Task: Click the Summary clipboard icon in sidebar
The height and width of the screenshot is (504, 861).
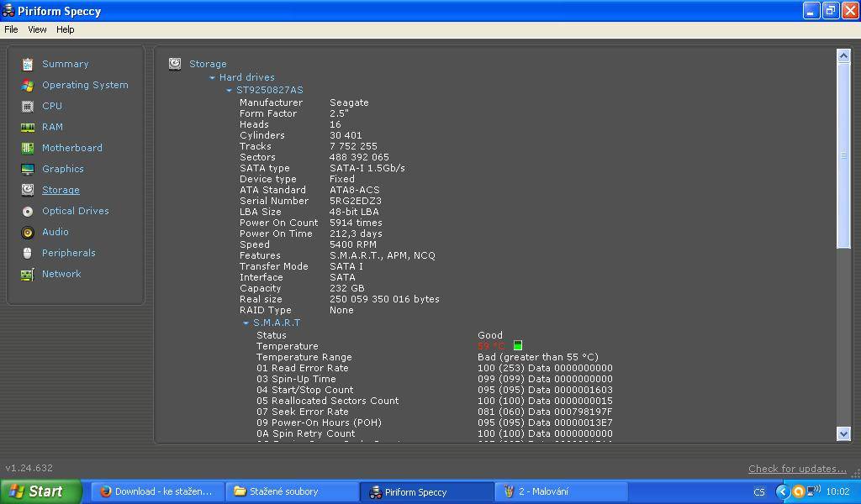Action: (28, 64)
